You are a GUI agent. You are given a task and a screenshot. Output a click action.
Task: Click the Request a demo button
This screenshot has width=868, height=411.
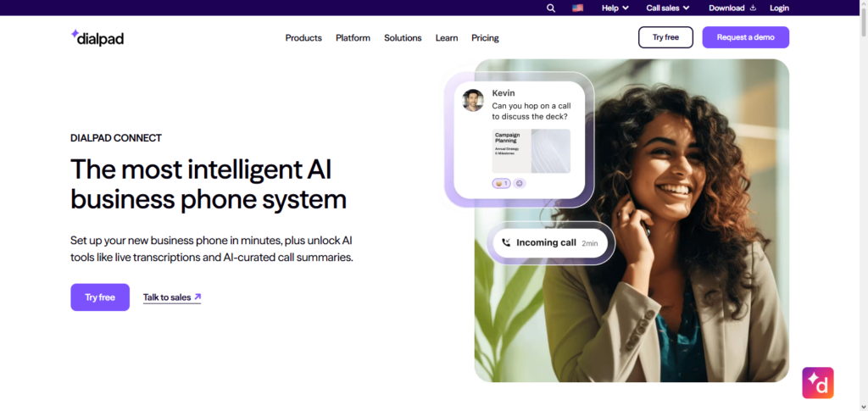[x=746, y=37]
